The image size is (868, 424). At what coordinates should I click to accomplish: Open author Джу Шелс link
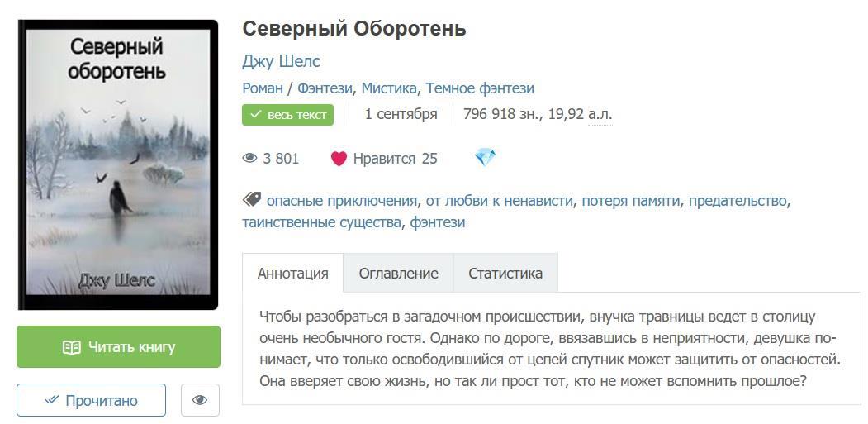[281, 61]
